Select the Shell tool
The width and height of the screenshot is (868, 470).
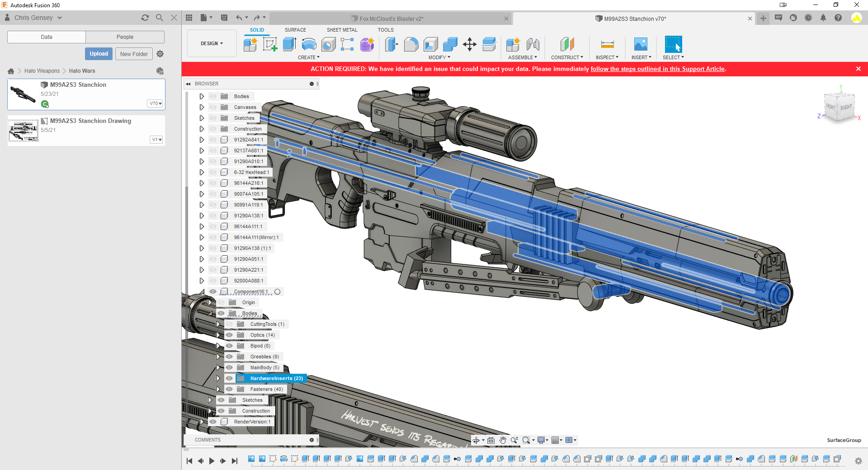[x=431, y=44]
